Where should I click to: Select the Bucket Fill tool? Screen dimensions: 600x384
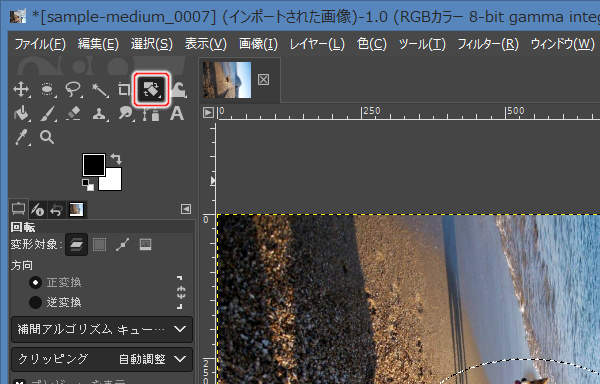[21, 114]
